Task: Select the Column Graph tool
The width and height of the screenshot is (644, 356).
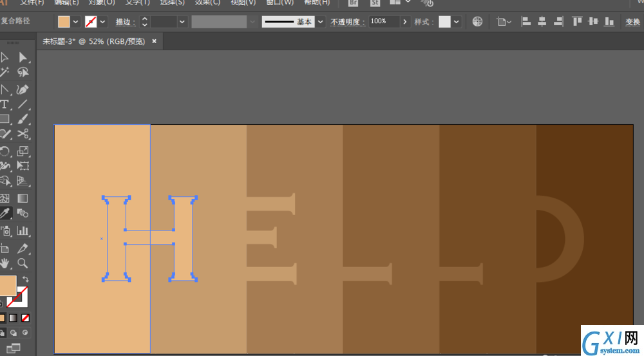Action: click(23, 230)
